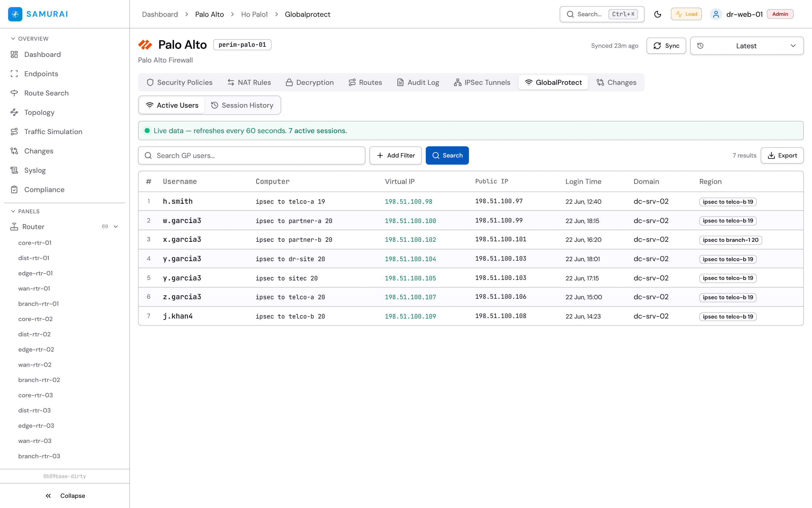Click the perim-palo-01 hostname badge
The width and height of the screenshot is (812, 508).
[x=242, y=45]
